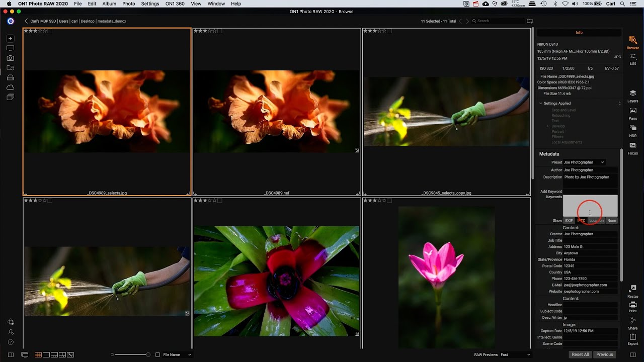The height and width of the screenshot is (362, 644).
Task: Switch to the filmstrip view icon
Action: (x=54, y=355)
